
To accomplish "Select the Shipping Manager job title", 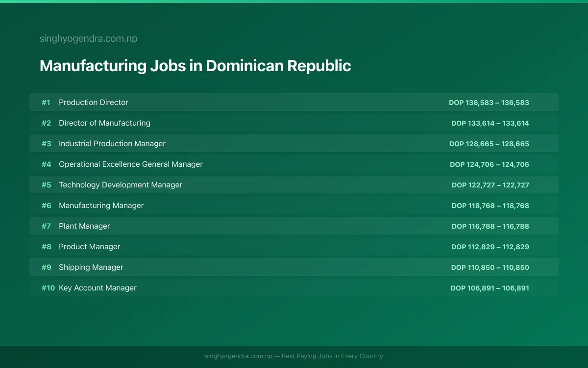I will click(91, 267).
